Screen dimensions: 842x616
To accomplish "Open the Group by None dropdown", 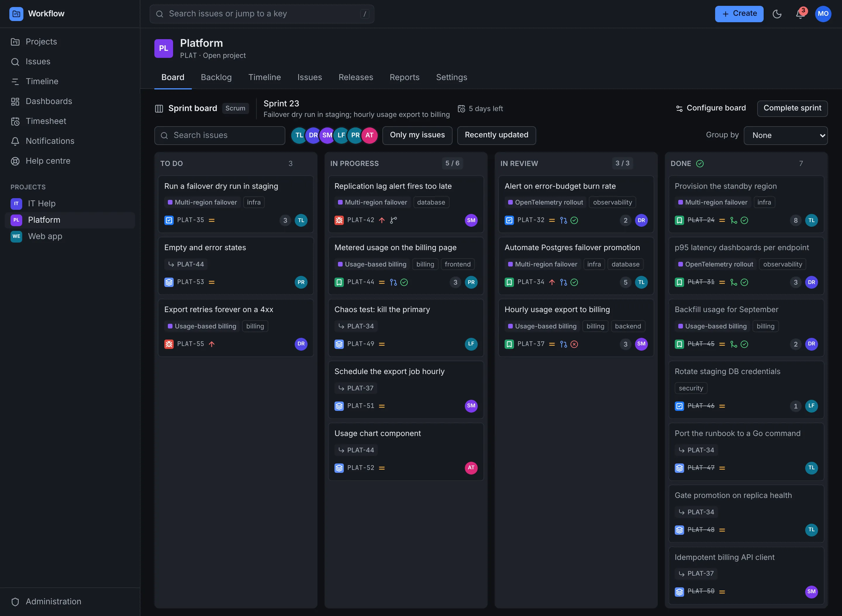I will click(785, 135).
